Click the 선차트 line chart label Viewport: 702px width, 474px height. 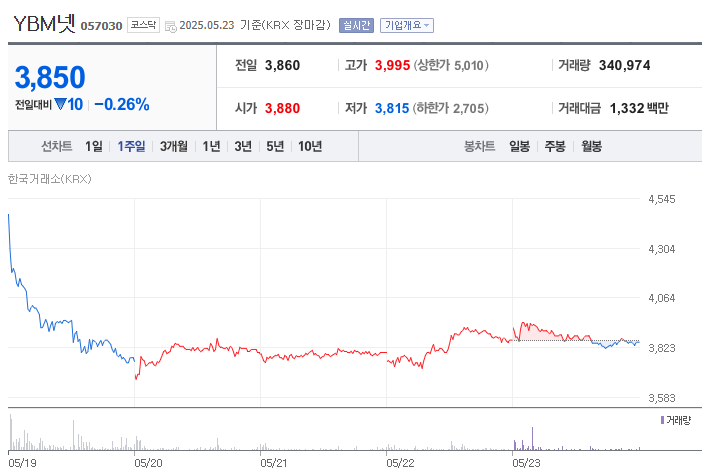point(56,146)
